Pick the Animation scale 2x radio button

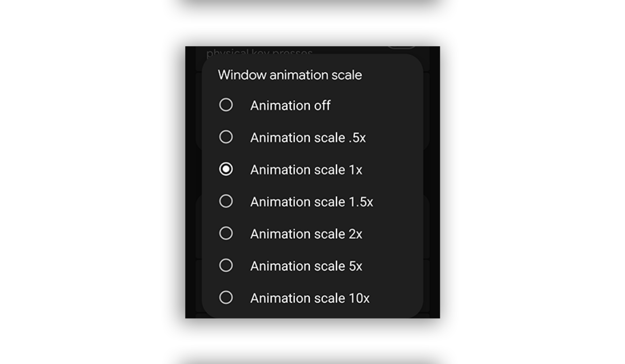pyautogui.click(x=226, y=234)
